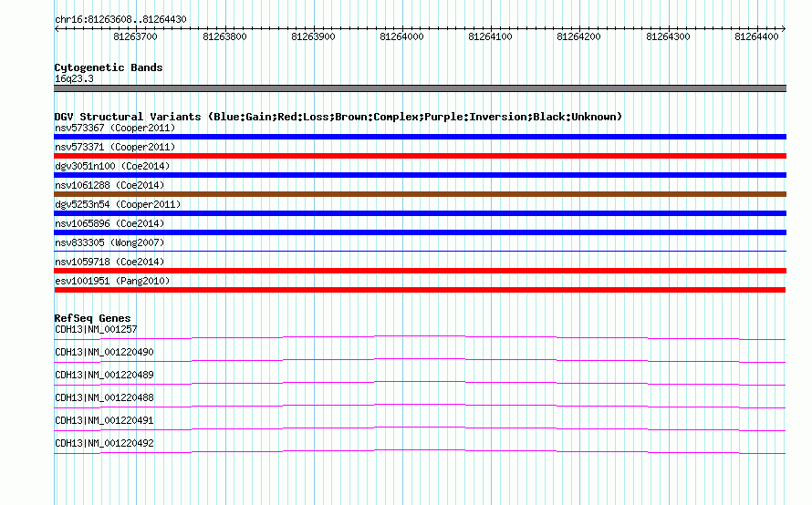This screenshot has height=505, width=812.
Task: Click the CDH13|NM_001220491 transcript label
Action: click(104, 420)
